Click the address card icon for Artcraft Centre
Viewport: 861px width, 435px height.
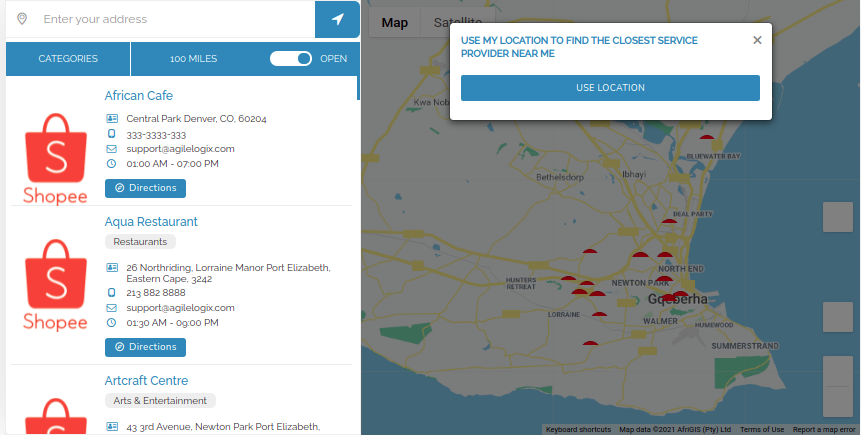pos(111,426)
